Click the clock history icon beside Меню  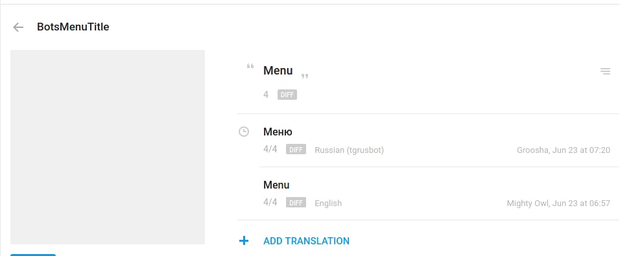click(x=244, y=132)
